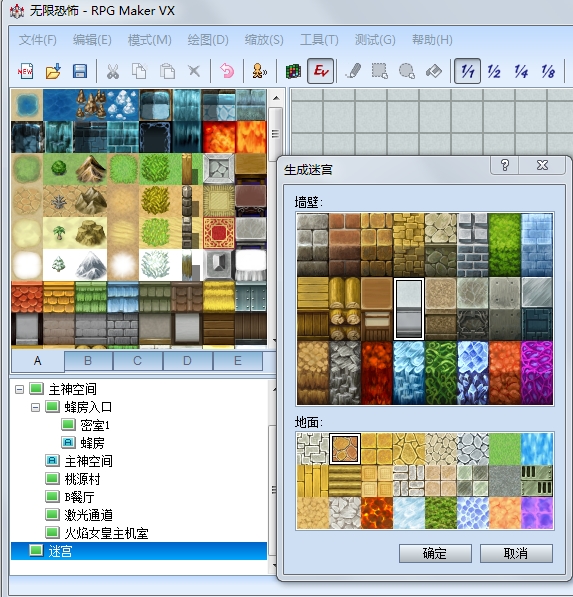
Task: Click the Playtest character icon
Action: click(260, 71)
